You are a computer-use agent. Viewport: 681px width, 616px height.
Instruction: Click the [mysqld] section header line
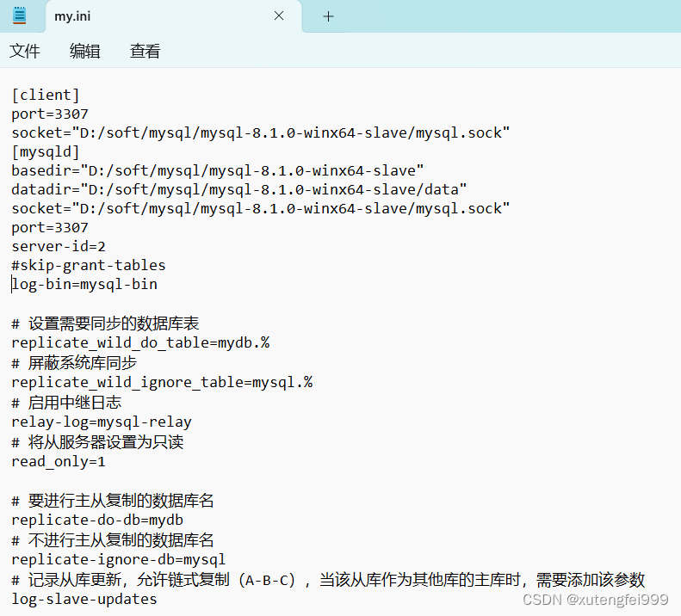coord(46,151)
